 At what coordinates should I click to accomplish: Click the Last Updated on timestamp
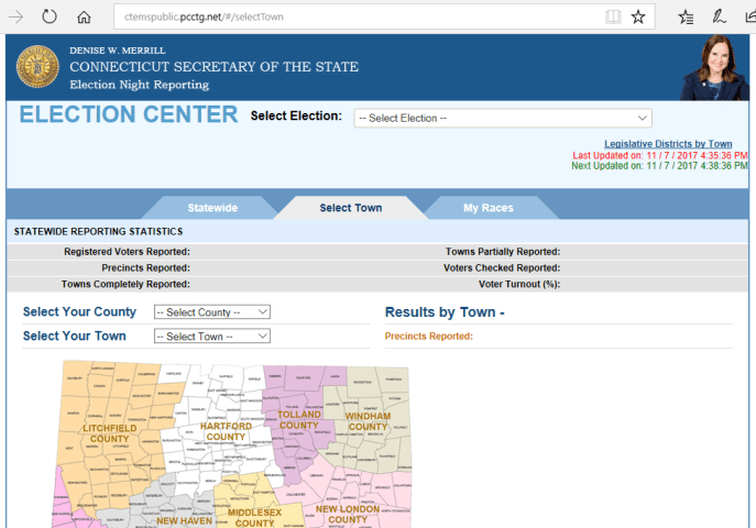point(660,155)
